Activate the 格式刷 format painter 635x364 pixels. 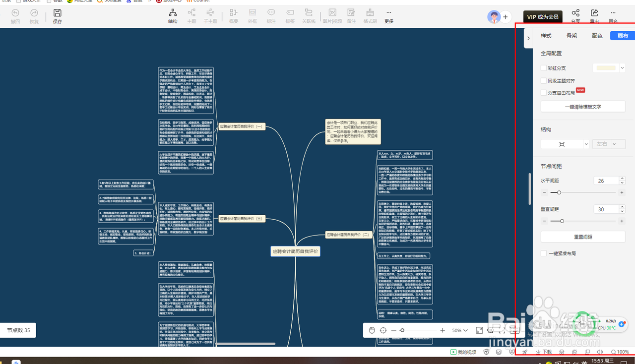click(370, 13)
